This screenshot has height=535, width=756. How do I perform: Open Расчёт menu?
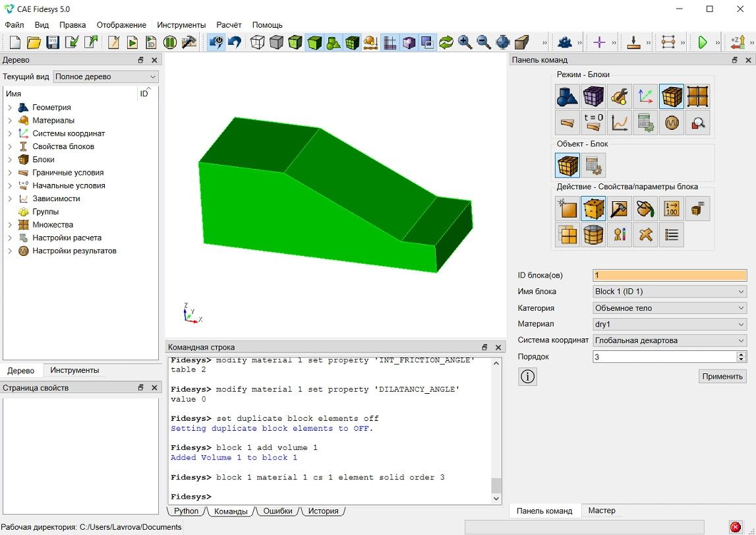click(229, 25)
